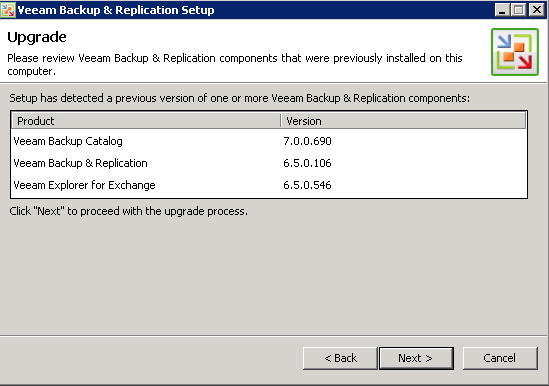Select the Veeam Backup & Replication row
This screenshot has height=386, width=549.
click(x=269, y=163)
